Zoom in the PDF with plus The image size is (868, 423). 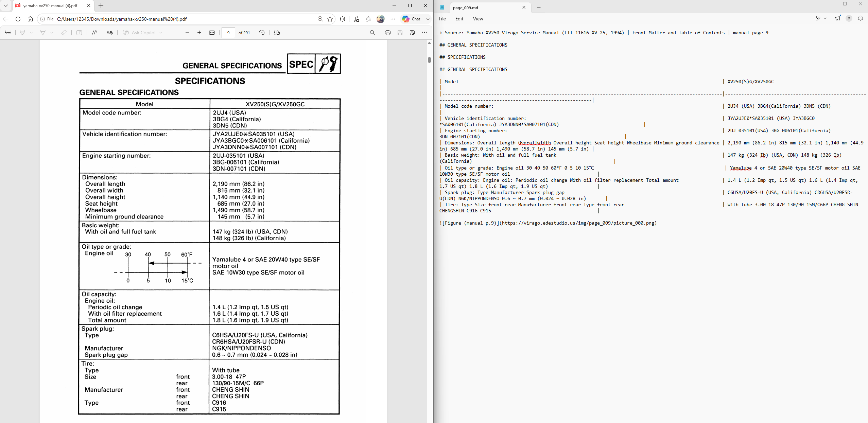199,33
